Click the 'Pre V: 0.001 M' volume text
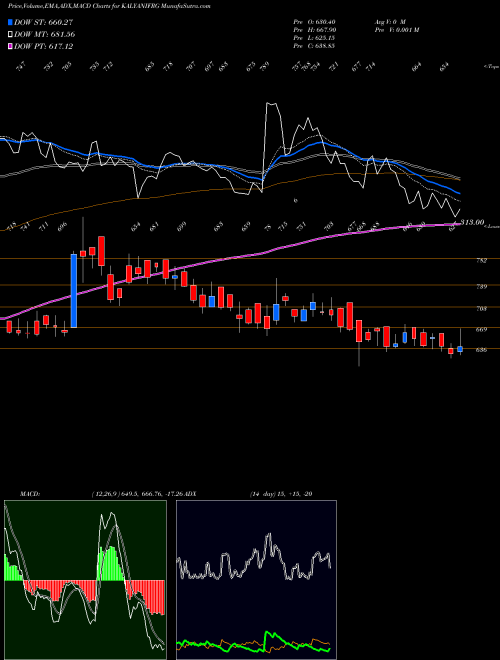 [x=396, y=30]
